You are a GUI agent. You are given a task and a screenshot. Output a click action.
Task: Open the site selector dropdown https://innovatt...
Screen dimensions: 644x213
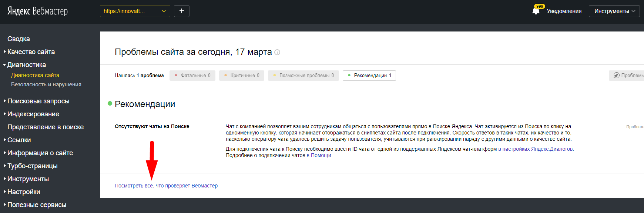click(135, 11)
